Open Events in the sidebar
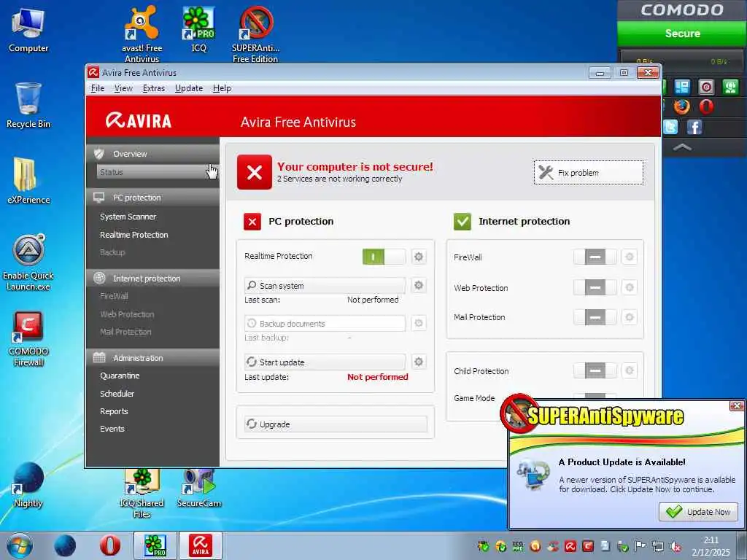This screenshot has width=747, height=560. point(112,429)
